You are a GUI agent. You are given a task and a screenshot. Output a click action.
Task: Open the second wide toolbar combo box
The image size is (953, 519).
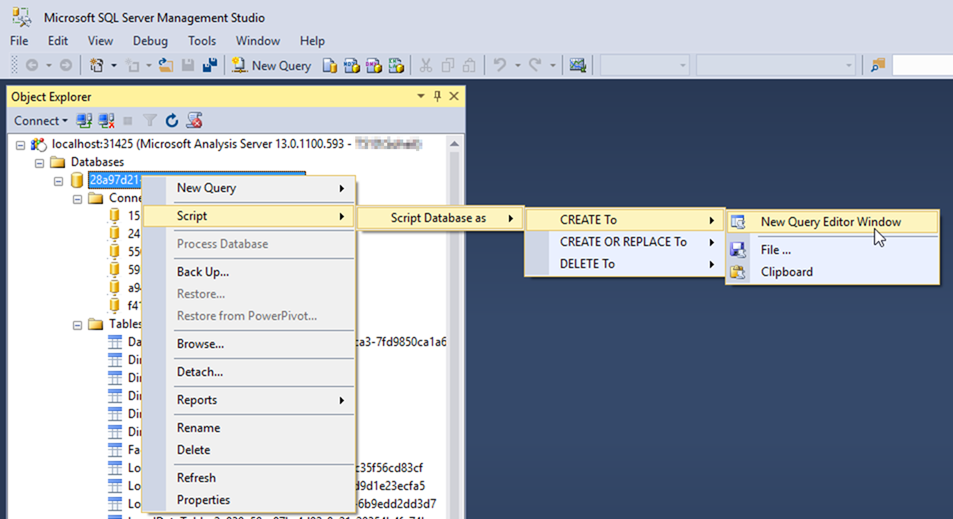point(776,65)
